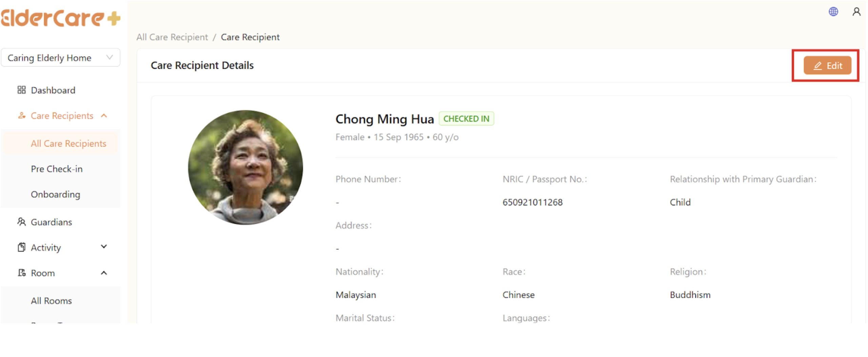Open the Caring Elderly Home dropdown
Viewport: 868px width, 357px height.
60,58
